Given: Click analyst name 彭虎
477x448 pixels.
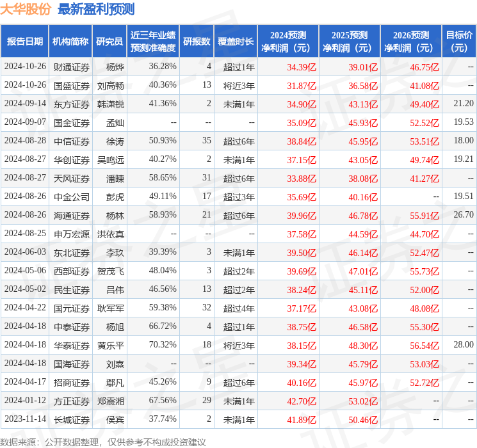Looking at the screenshot, I should point(115,196).
